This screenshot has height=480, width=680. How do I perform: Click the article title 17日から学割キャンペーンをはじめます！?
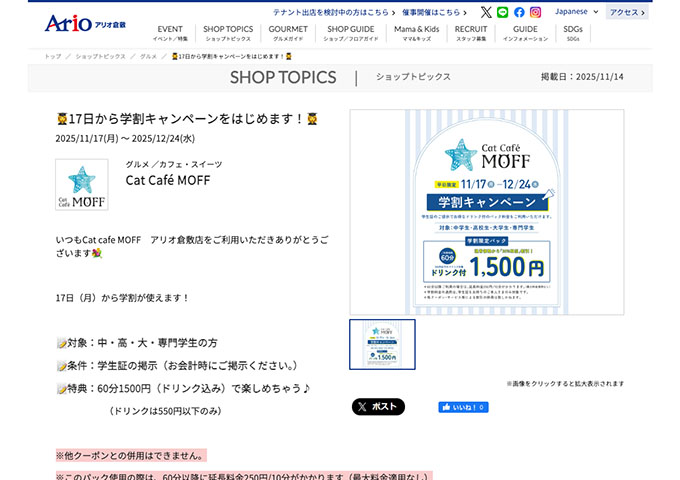point(187,119)
